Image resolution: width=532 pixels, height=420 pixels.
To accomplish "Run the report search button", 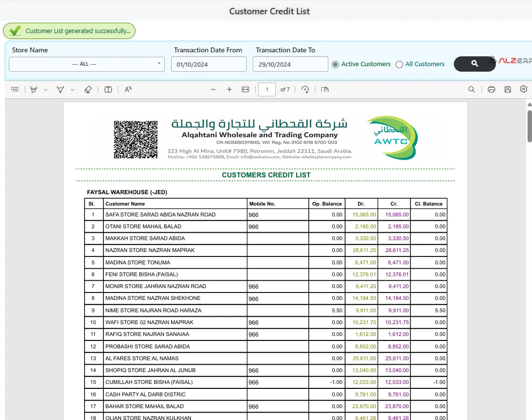I will pyautogui.click(x=474, y=64).
